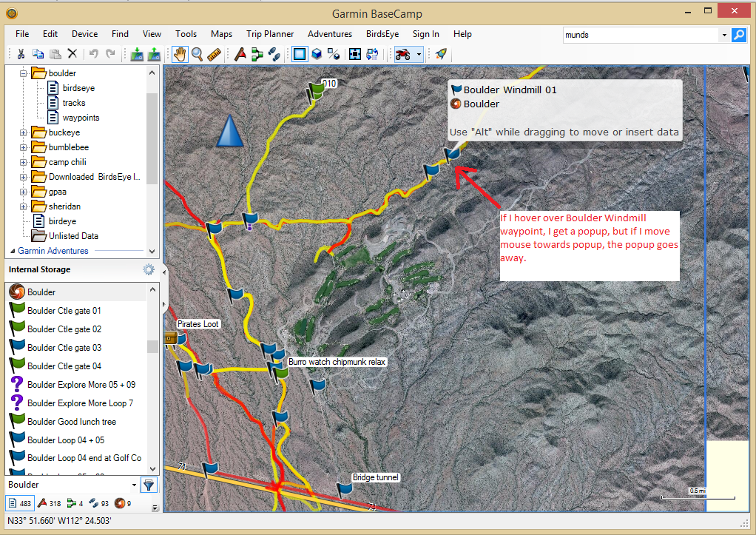756x535 pixels.
Task: Select the Hand pan tool
Action: (180, 54)
